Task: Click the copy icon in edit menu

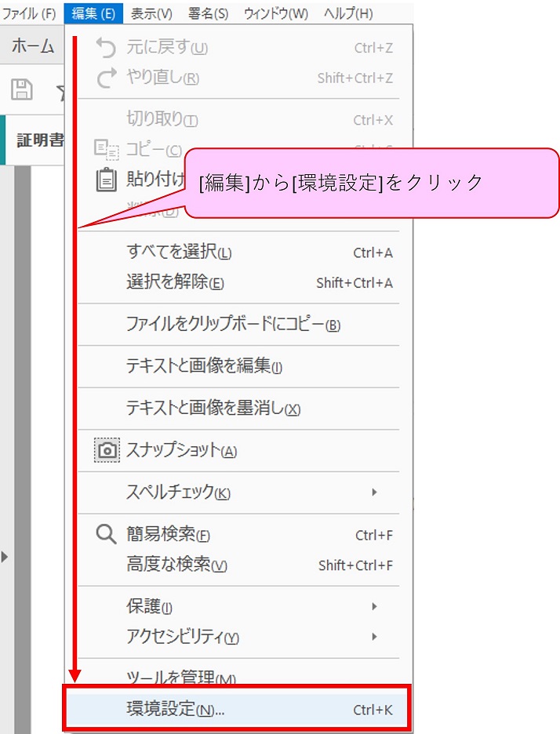Action: click(105, 149)
